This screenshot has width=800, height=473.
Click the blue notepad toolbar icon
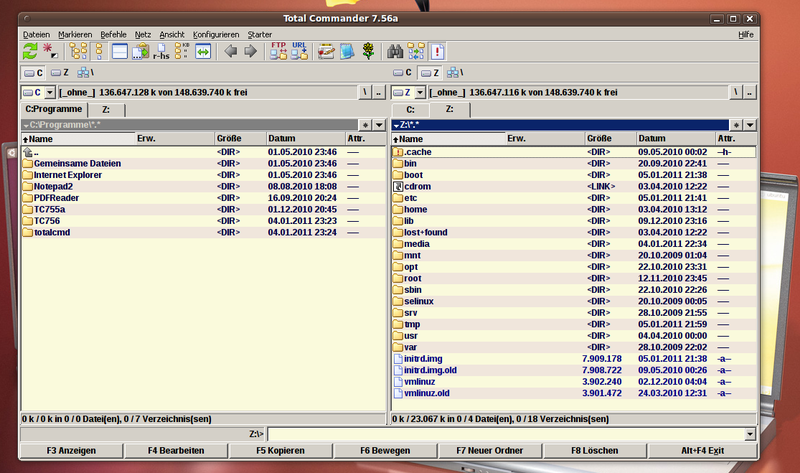pos(347,51)
